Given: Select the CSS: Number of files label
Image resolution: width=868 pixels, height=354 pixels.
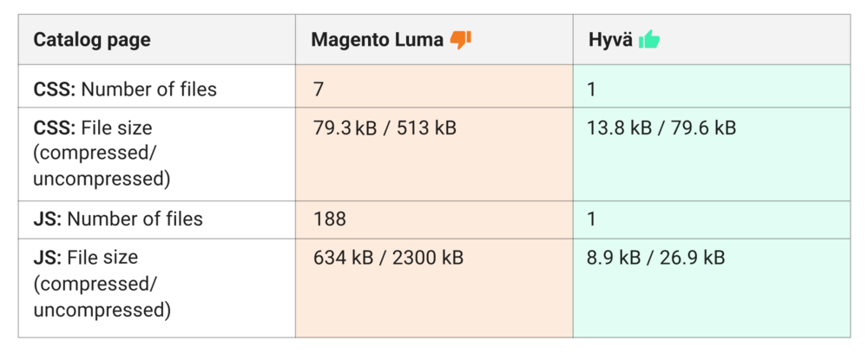Looking at the screenshot, I should 125,88.
